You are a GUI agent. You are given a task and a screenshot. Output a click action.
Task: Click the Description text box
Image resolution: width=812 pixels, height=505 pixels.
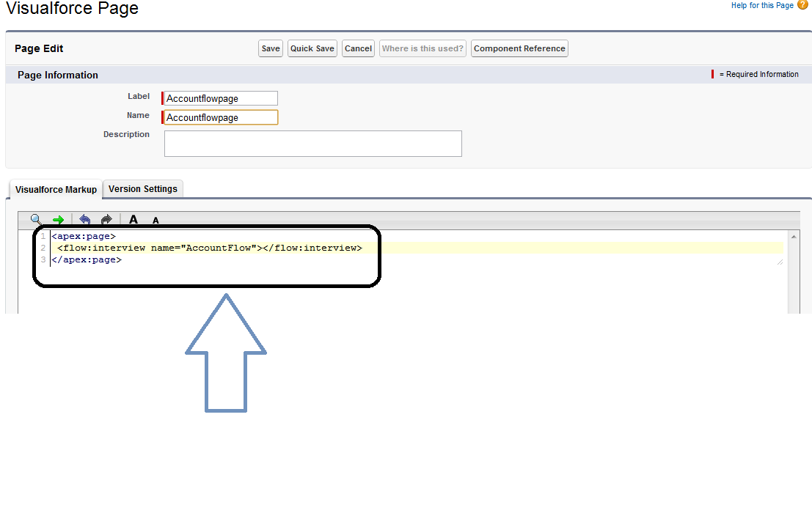click(x=312, y=143)
